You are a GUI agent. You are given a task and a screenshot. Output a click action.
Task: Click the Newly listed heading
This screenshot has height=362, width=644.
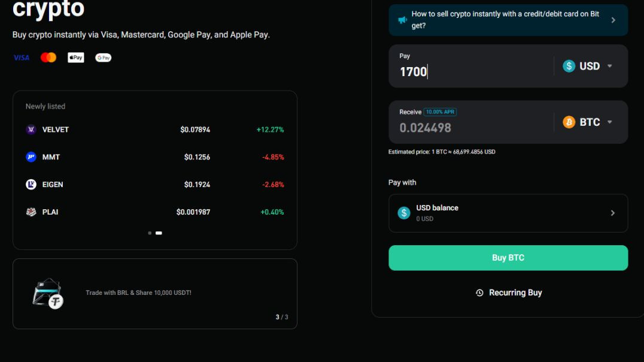point(45,107)
